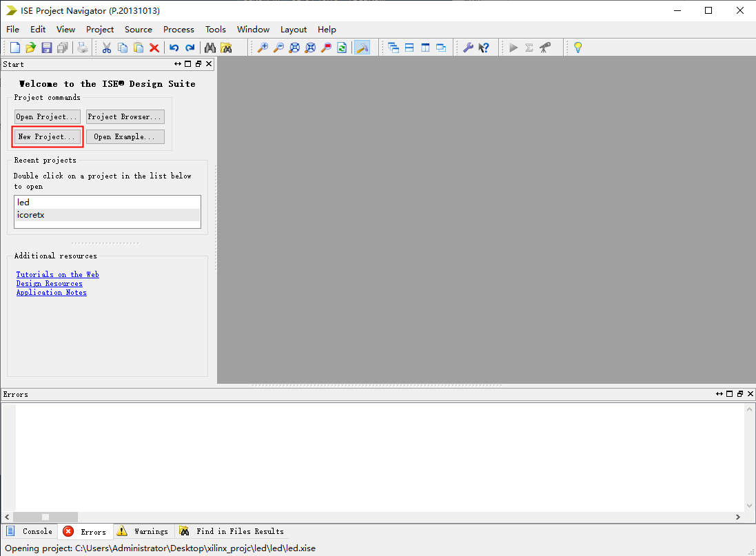Viewport: 756px width, 556px height.
Task: Click the Zoom In magnifier icon
Action: tap(263, 48)
